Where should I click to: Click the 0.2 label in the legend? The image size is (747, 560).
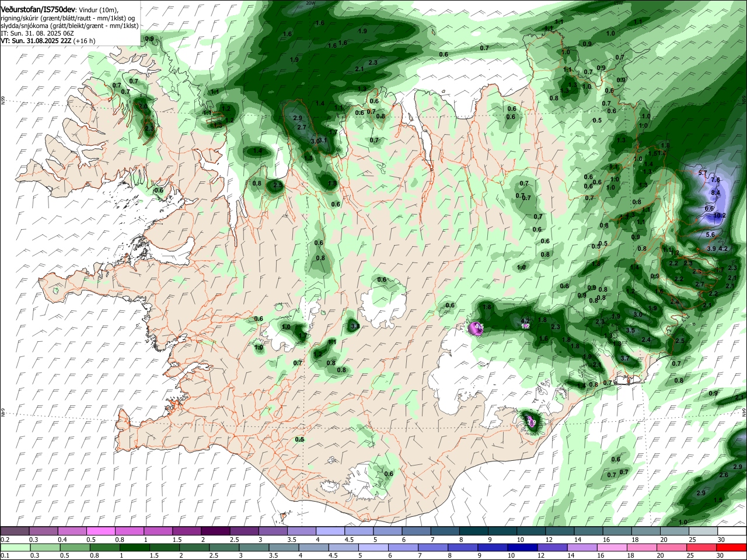(5, 540)
